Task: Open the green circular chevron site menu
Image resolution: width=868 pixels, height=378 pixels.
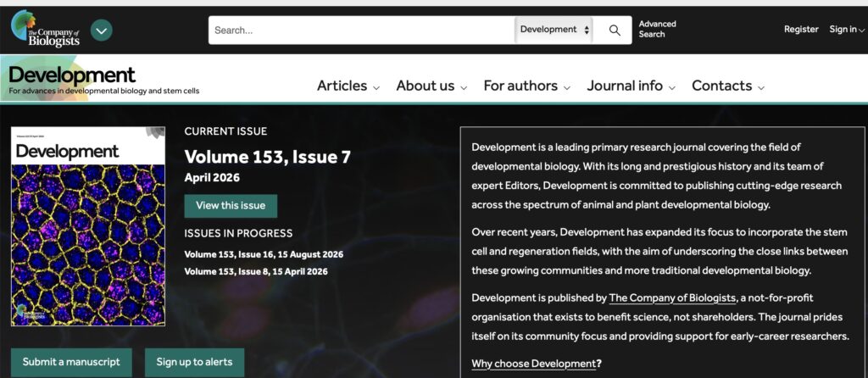Action: coord(102,31)
